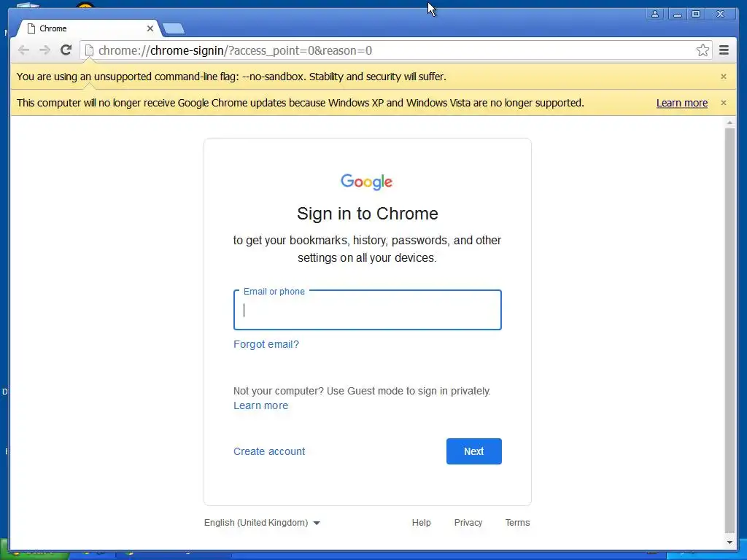This screenshot has height=560, width=747.
Task: Open the Forgot email? link
Action: [x=266, y=344]
